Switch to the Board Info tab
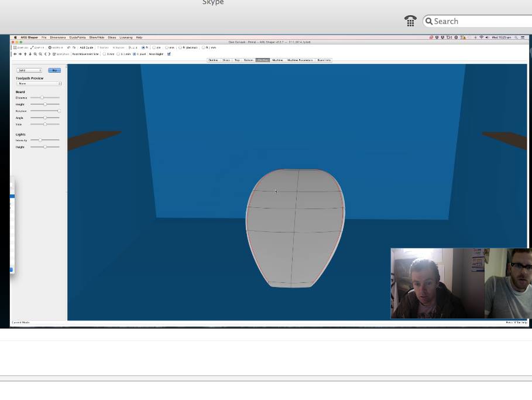This screenshot has width=532, height=400. tap(324, 60)
